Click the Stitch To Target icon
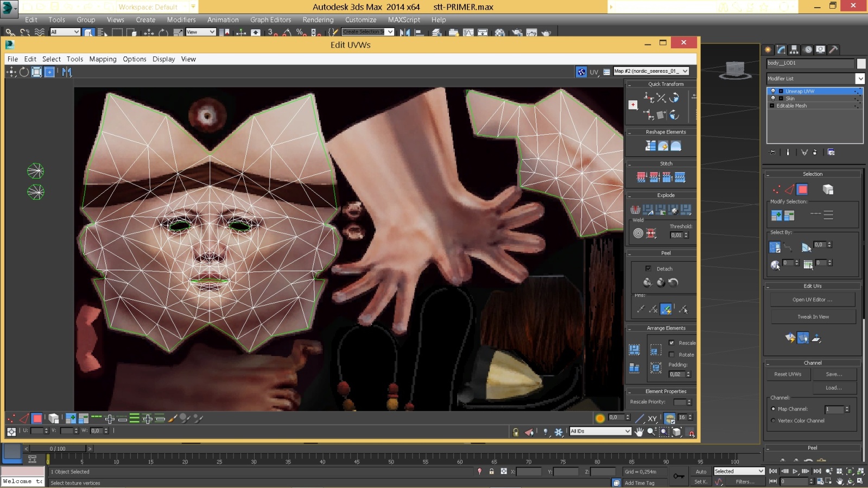This screenshot has width=868, height=488. click(x=642, y=177)
